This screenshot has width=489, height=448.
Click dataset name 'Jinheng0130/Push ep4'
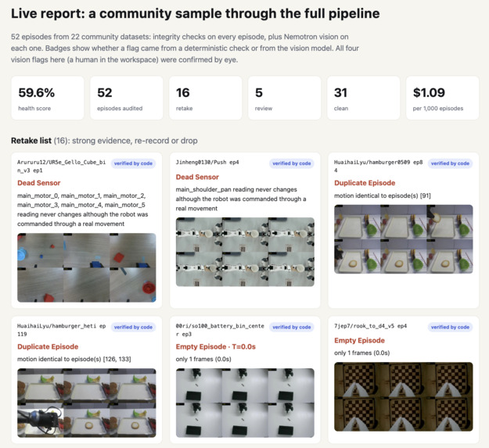coord(207,163)
